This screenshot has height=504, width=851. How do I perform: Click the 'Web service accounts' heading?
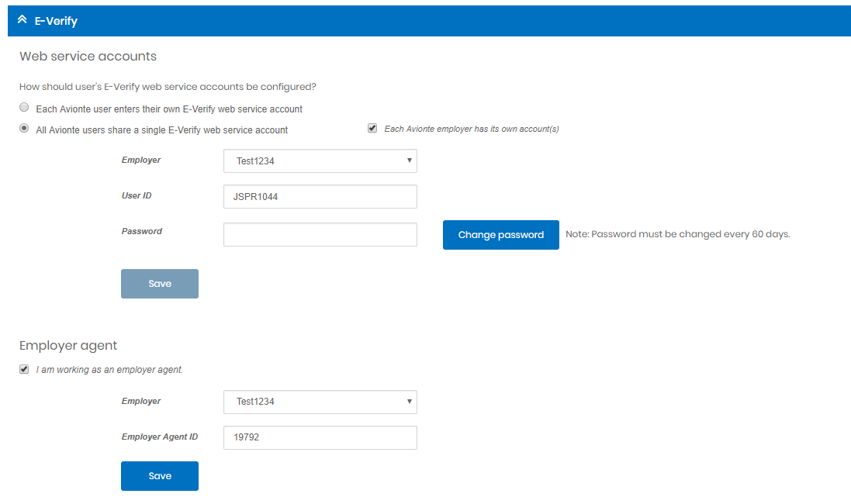tap(88, 57)
